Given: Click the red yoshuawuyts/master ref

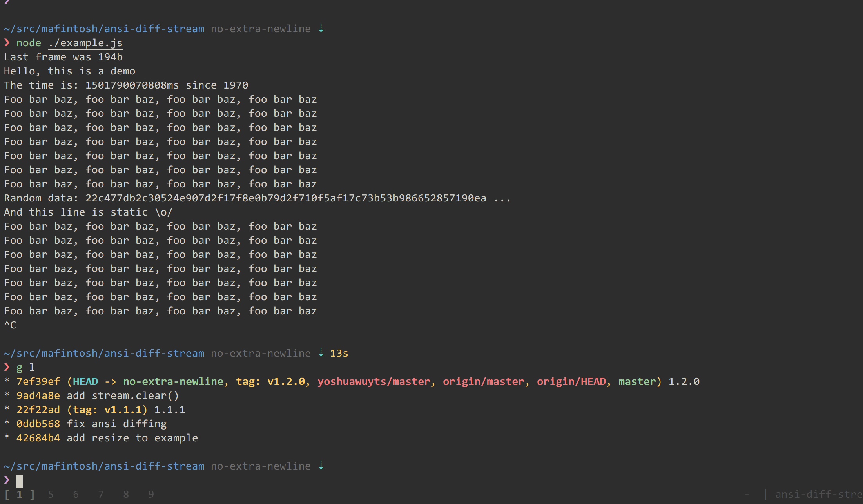Looking at the screenshot, I should [x=373, y=381].
